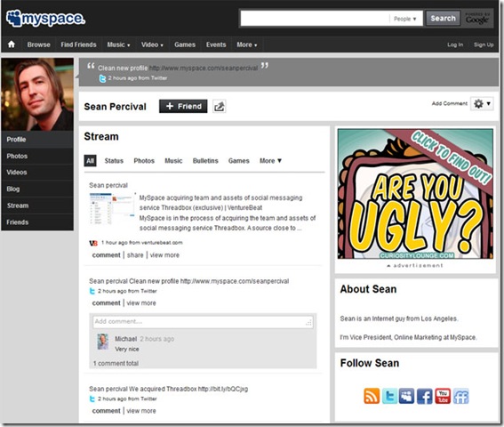This screenshot has width=504, height=427.
Task: Open Sean's Facebook icon
Action: pos(425,396)
